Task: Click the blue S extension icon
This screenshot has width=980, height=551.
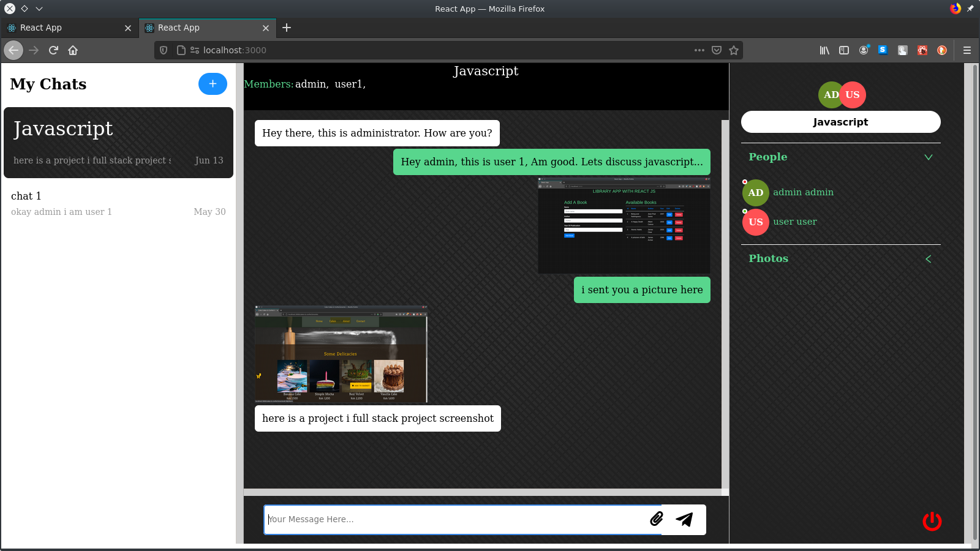Action: pos(883,50)
